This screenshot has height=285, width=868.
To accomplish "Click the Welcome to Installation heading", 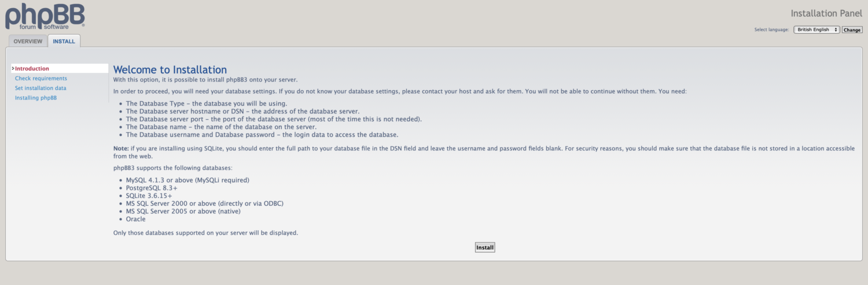I will click(170, 70).
